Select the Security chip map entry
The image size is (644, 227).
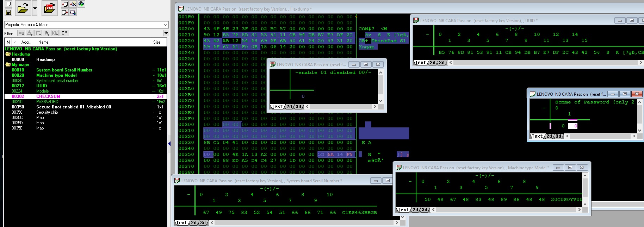point(86,112)
